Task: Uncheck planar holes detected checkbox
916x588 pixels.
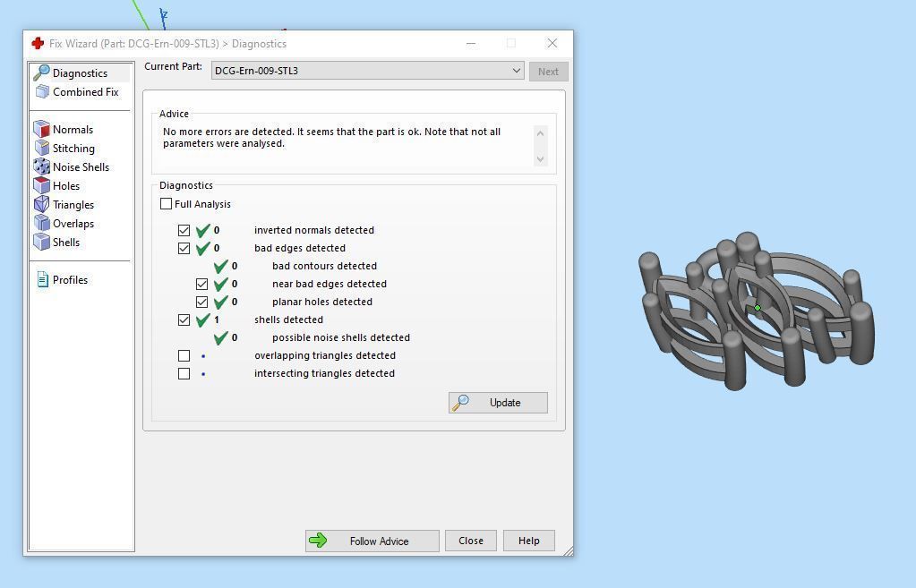Action: tap(202, 302)
